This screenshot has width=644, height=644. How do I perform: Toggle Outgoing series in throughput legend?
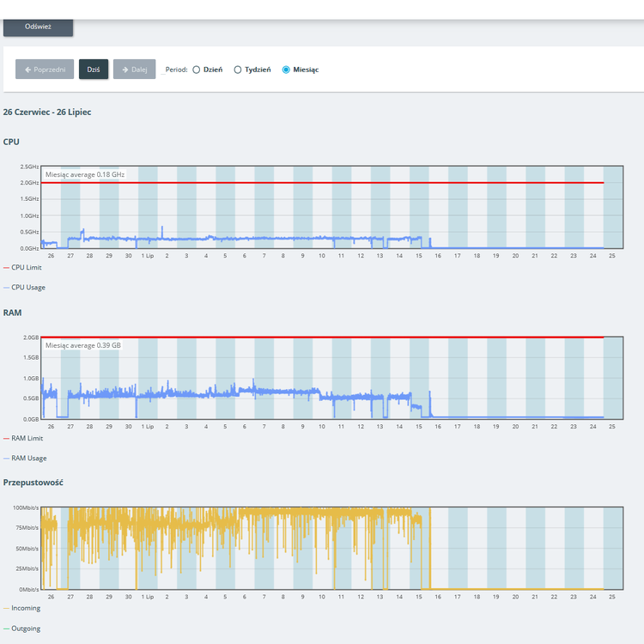pyautogui.click(x=24, y=629)
